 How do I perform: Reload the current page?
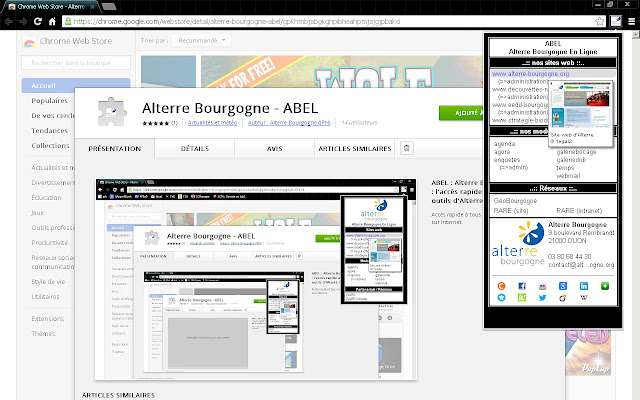coord(38,21)
